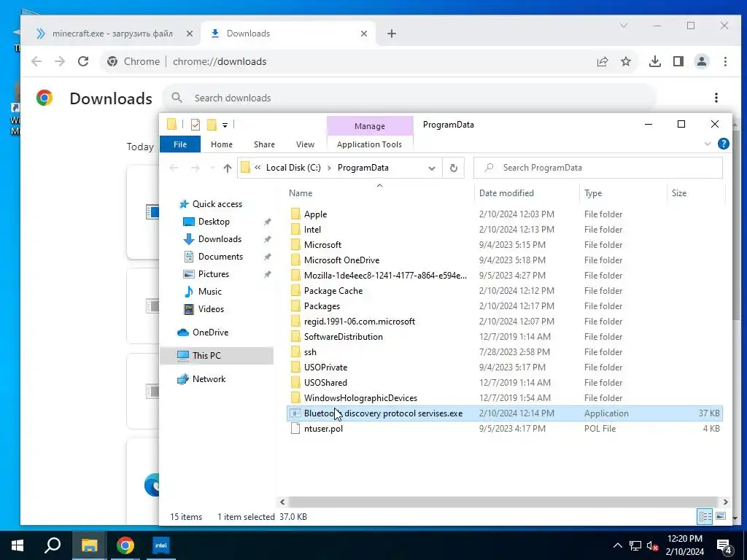Screen dimensions: 747x560
Task: Refresh the ProgramData folder view
Action: click(x=454, y=168)
